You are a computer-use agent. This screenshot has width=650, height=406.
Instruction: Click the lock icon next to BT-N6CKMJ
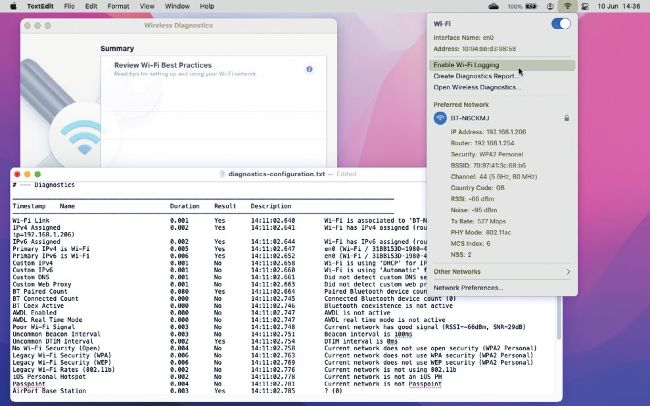tap(567, 118)
